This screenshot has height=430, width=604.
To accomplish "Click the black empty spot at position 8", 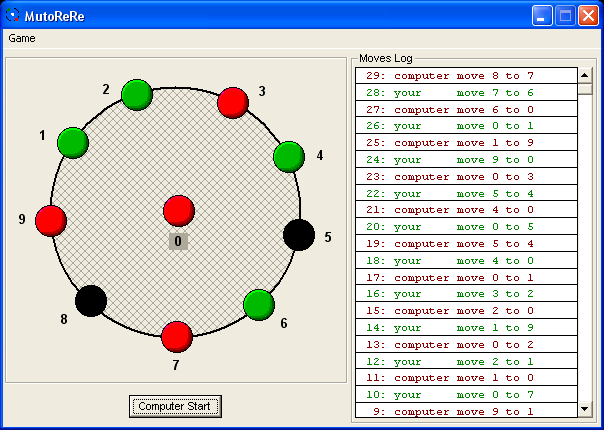I will click(x=91, y=300).
